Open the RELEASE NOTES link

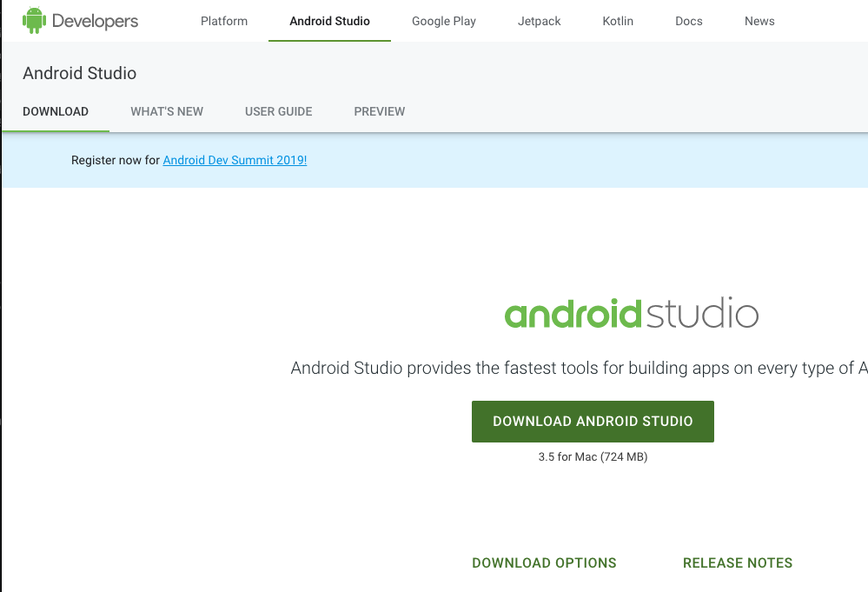coord(738,562)
